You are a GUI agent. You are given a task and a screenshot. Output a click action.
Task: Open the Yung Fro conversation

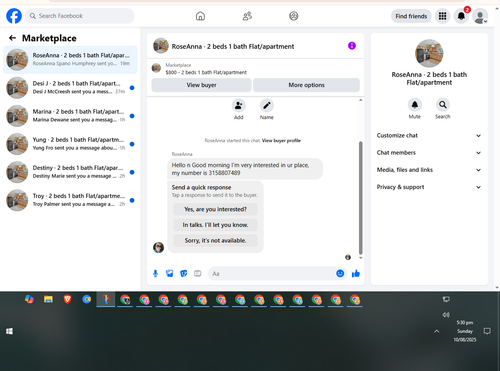click(x=70, y=144)
